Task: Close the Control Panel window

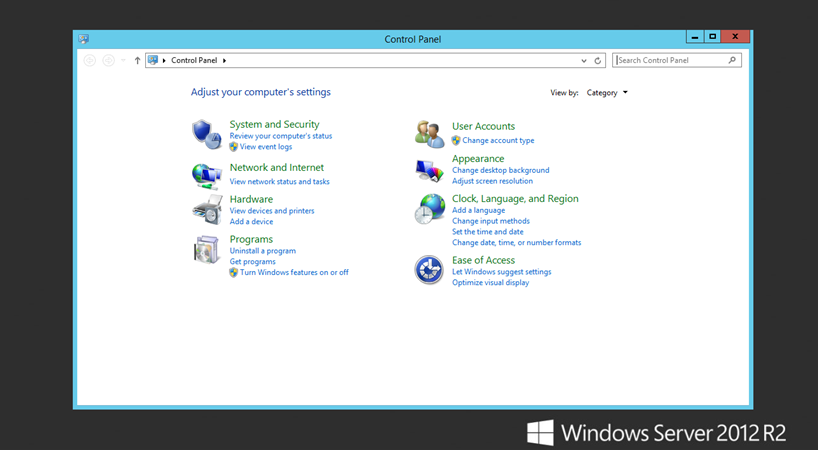Action: 735,37
